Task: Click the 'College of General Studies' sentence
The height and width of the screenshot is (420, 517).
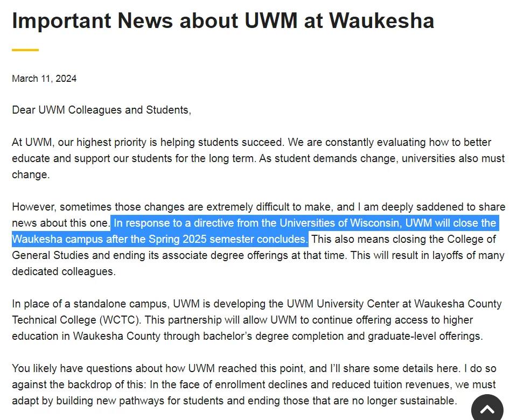Action: pos(254,247)
